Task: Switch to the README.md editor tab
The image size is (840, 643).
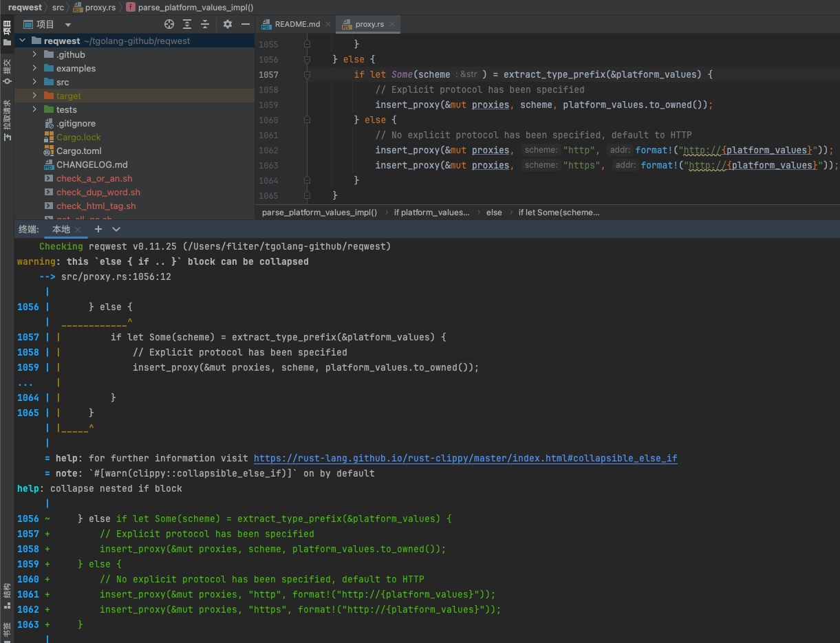Action: (x=297, y=24)
